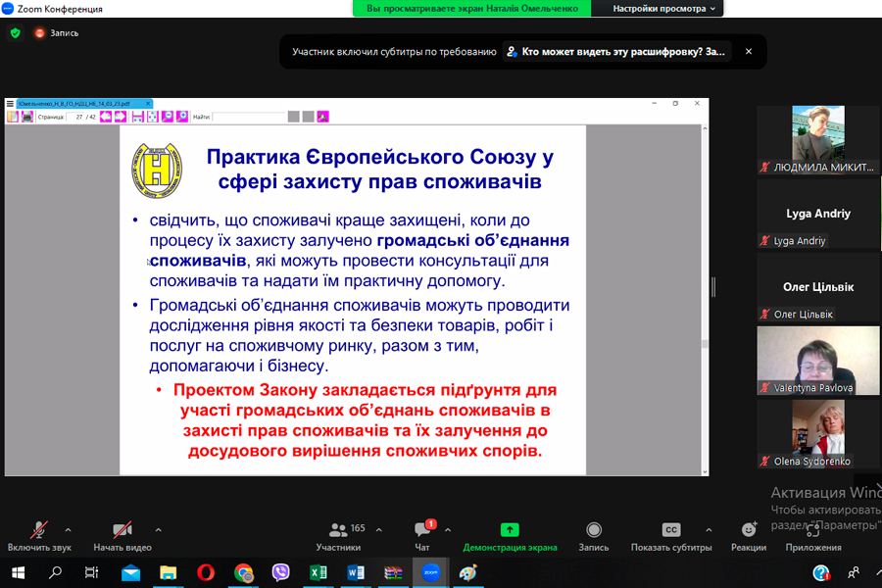The width and height of the screenshot is (882, 588).
Task: Expand chat options arrow
Action: [x=448, y=530]
